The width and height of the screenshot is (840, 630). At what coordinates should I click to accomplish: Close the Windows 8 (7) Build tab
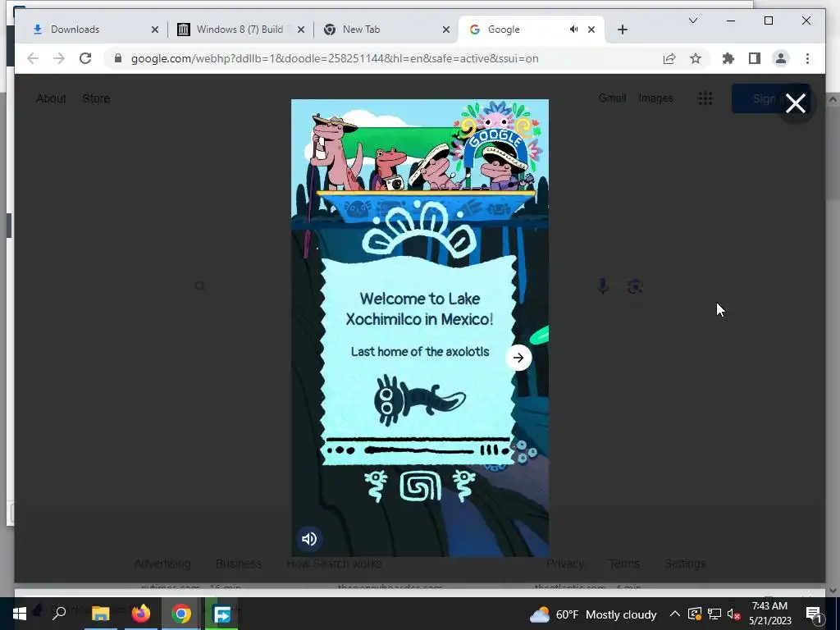click(300, 30)
